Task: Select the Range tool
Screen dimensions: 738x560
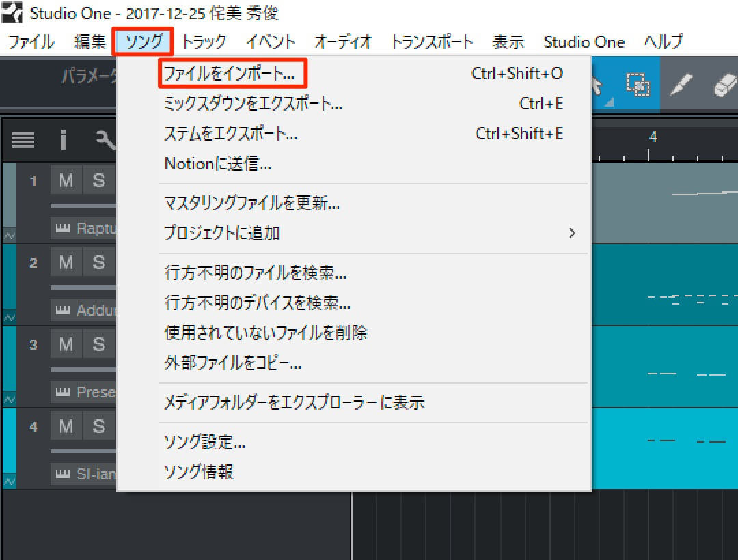Action: pos(638,85)
